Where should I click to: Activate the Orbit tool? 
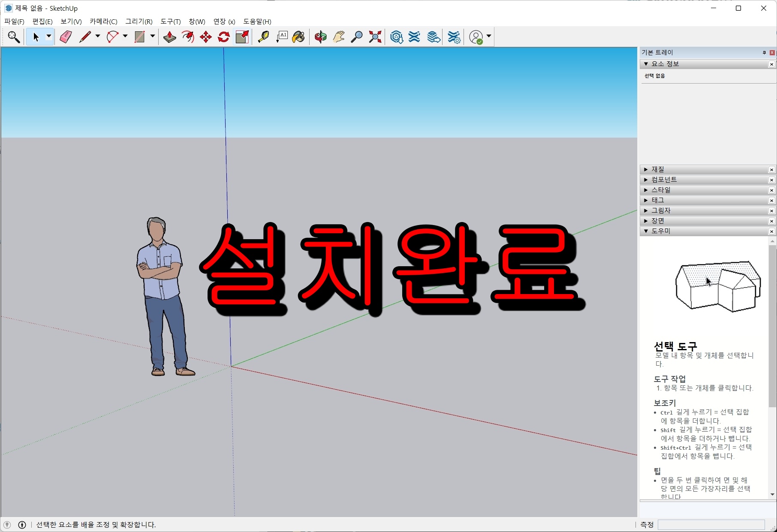[x=320, y=37]
